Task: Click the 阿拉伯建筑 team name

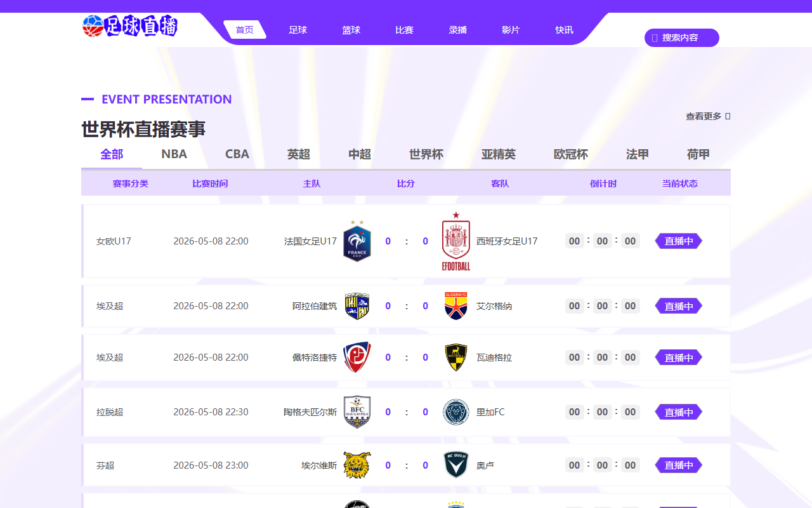Action: click(315, 306)
